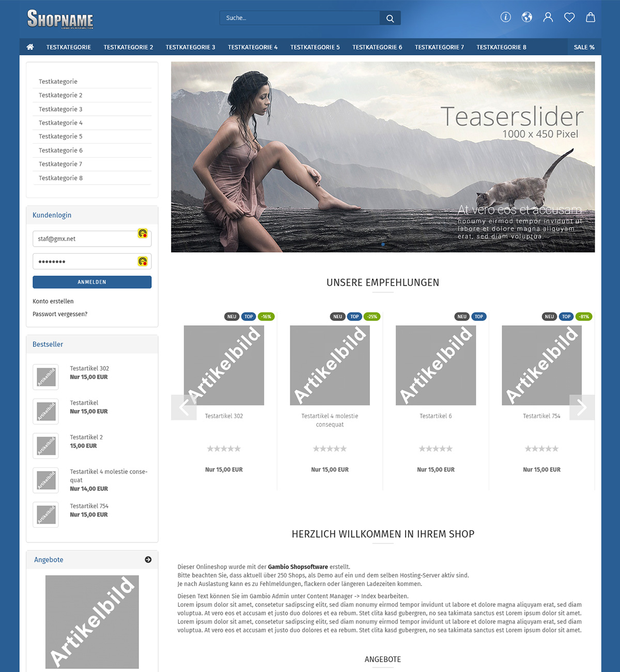This screenshot has height=672, width=620.
Task: Open Testkategorie 4 in top navigation
Action: [253, 47]
